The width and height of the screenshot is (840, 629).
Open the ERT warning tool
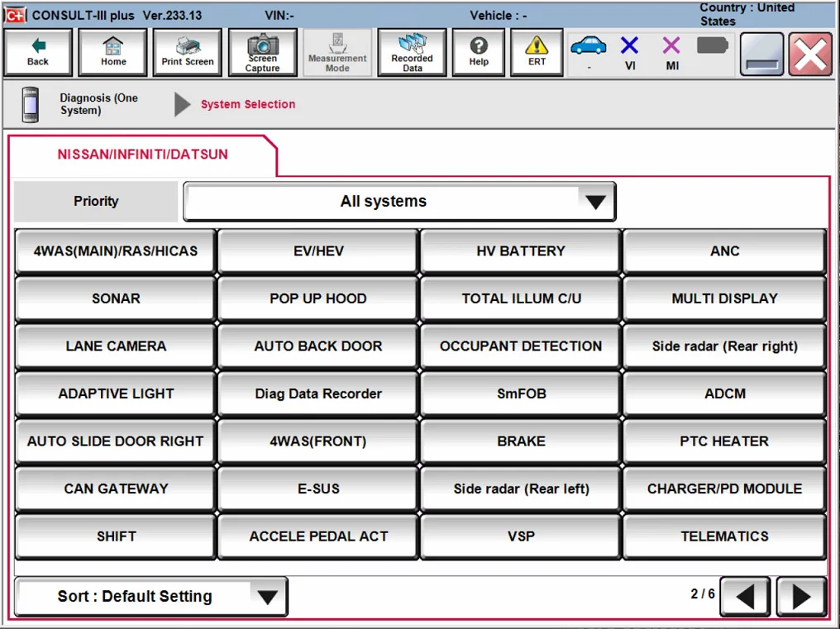click(537, 51)
